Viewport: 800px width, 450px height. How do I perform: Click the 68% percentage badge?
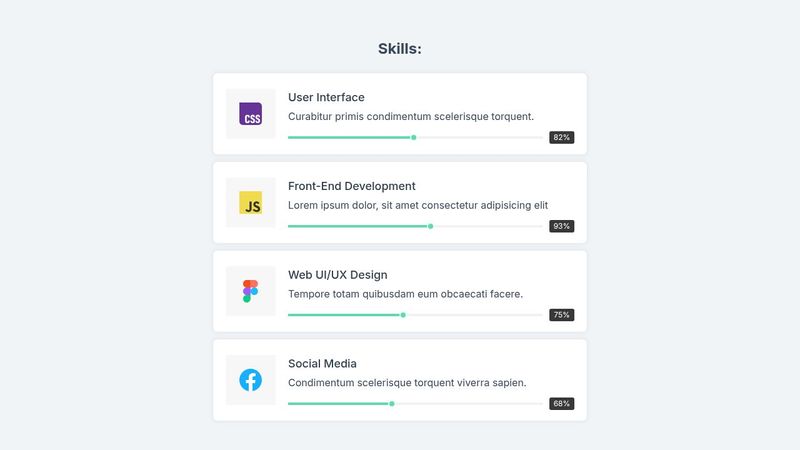coord(561,404)
